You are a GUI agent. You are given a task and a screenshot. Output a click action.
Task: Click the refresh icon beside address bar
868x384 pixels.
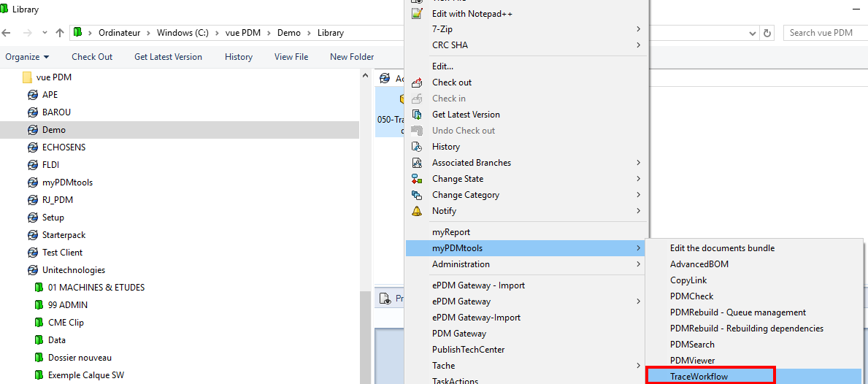click(767, 33)
